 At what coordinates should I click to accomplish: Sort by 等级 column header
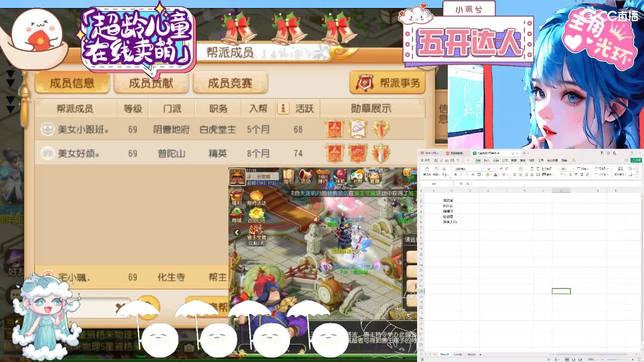click(132, 109)
